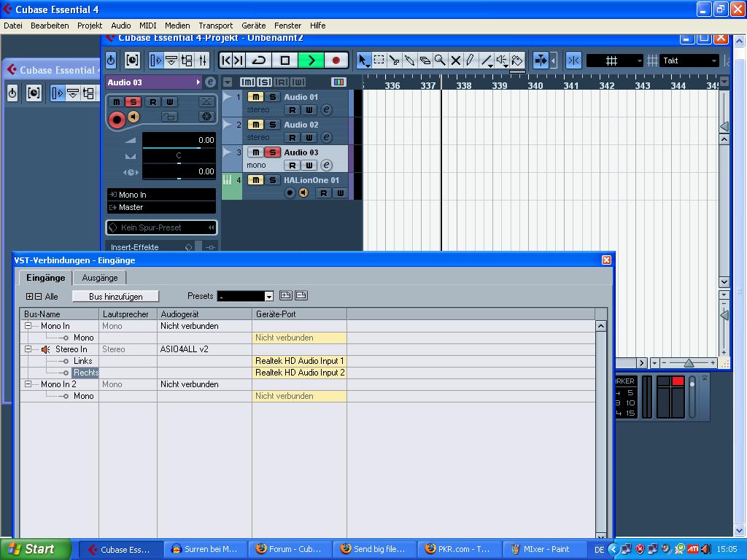This screenshot has width=747, height=560.
Task: Show the Inspector panel icon in project window
Action: coord(156,61)
